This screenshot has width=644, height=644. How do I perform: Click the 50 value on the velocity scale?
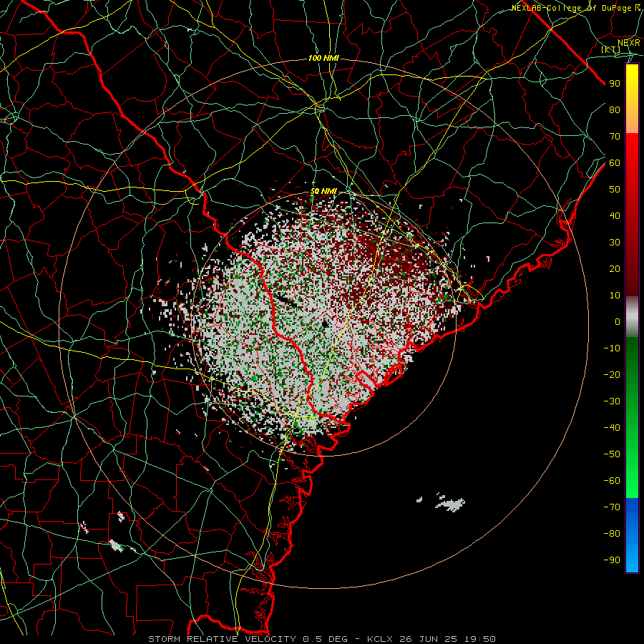pos(615,190)
